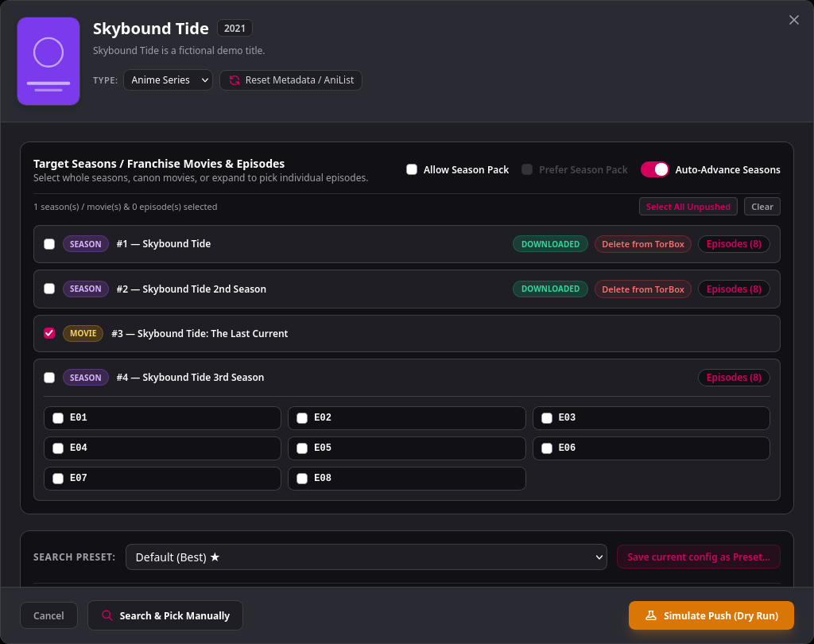This screenshot has height=644, width=814.
Task: Click the '#3 — Skybound Tide: The Last Current' label
Action: 200,333
